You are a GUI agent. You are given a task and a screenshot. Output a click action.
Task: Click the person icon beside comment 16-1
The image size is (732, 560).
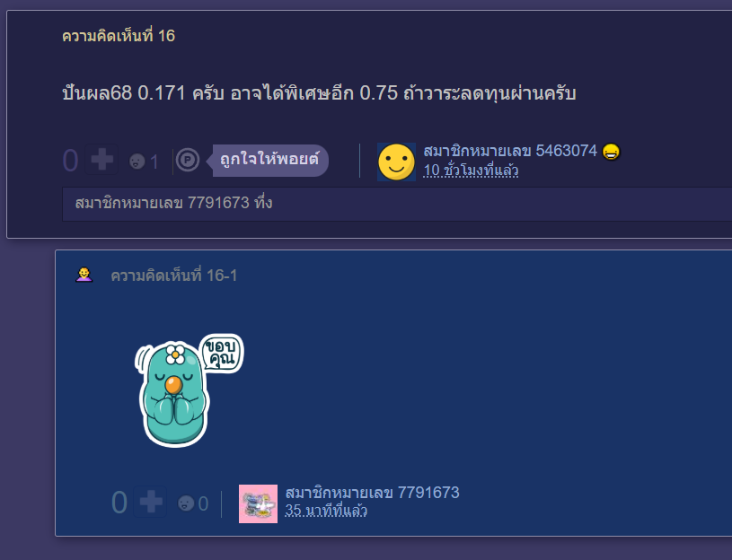[84, 275]
